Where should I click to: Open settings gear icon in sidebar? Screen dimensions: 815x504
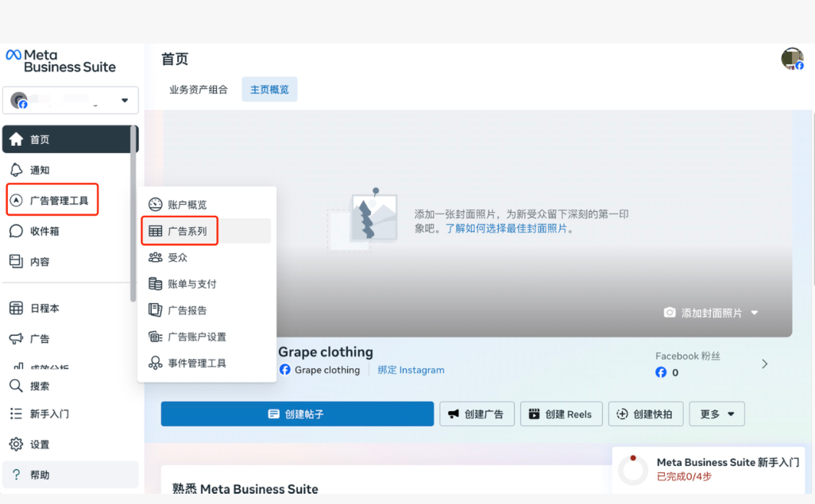16,444
